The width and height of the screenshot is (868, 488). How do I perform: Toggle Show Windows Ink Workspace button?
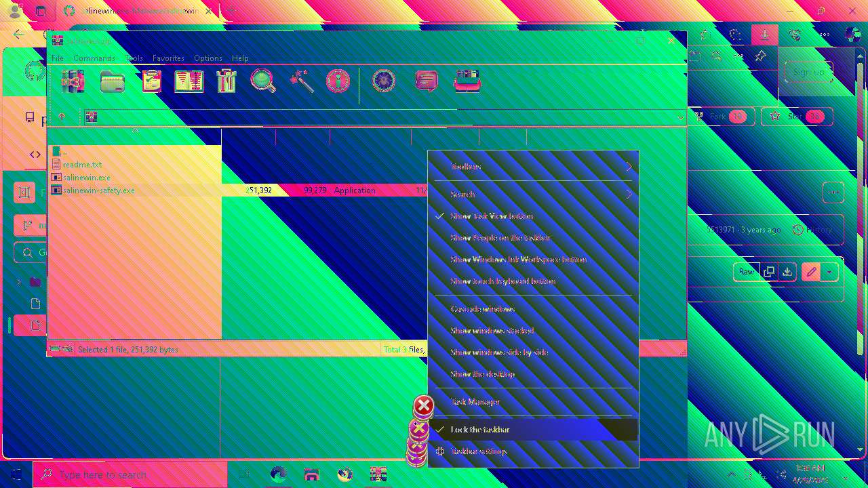click(533, 260)
